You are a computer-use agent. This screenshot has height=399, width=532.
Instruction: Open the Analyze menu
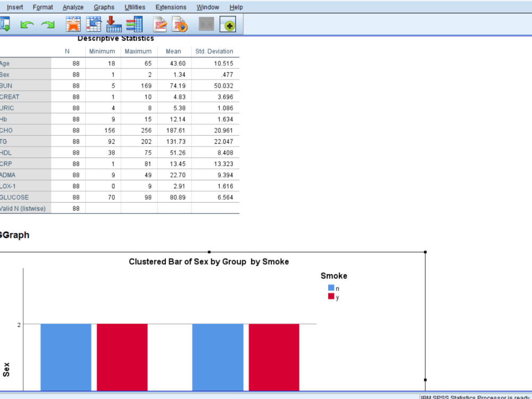coord(72,7)
